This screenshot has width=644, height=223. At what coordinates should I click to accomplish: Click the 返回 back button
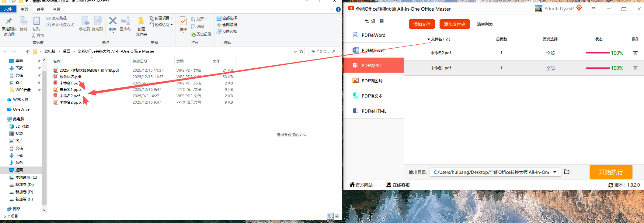[x=374, y=21]
